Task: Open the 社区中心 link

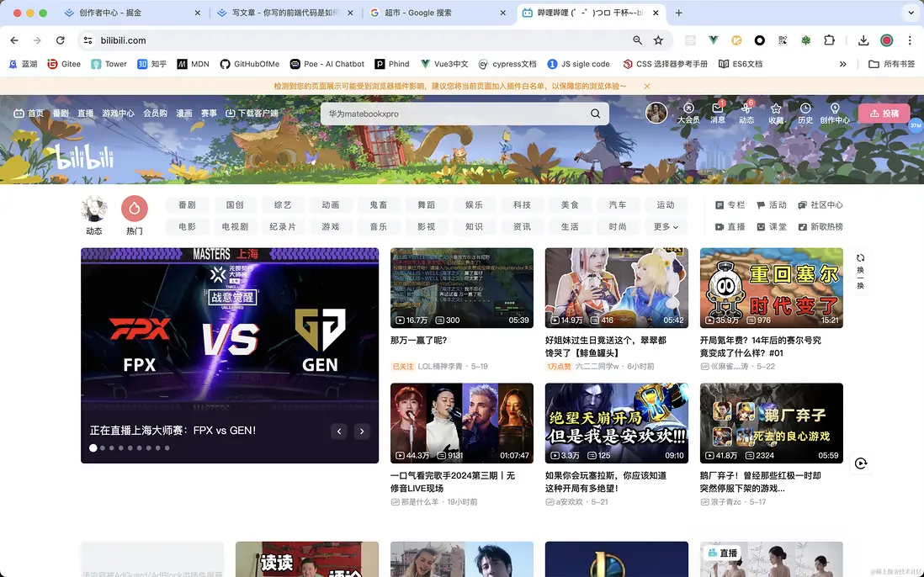Action: 820,205
